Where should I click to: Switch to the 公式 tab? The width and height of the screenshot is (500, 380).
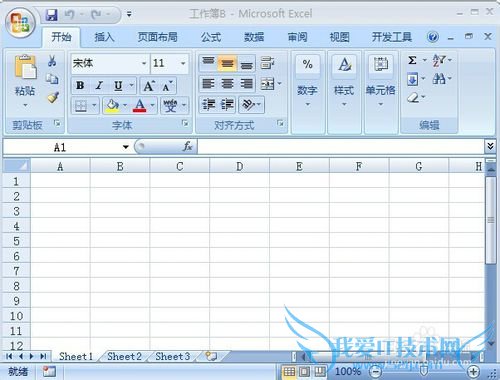[211, 37]
